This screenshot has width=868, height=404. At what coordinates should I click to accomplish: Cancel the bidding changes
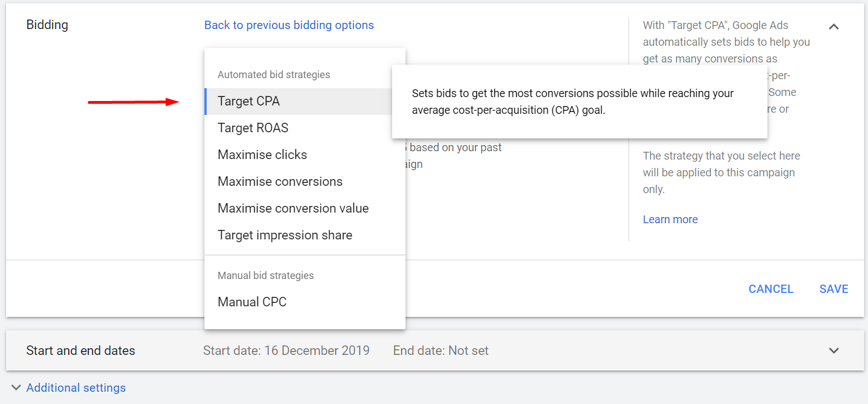[771, 288]
